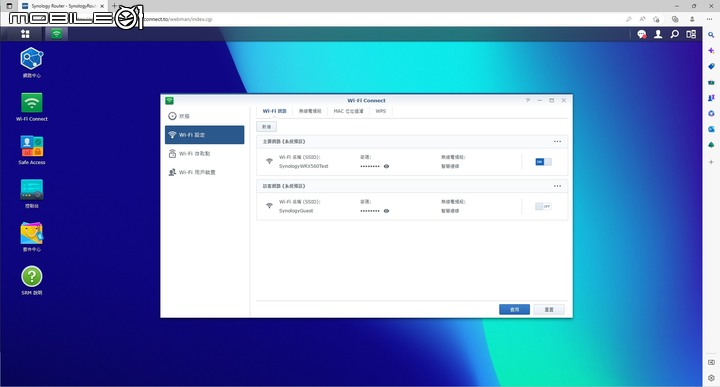Open the user account options icon
Image resolution: width=720 pixels, height=387 pixels.
(658, 34)
